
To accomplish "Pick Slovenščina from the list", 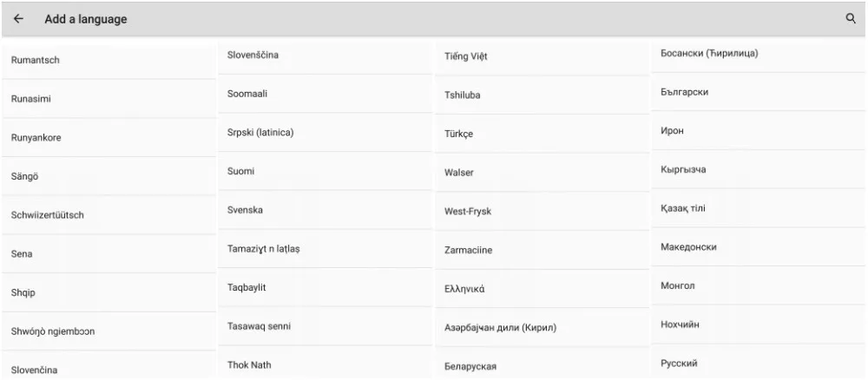I will tap(325, 55).
